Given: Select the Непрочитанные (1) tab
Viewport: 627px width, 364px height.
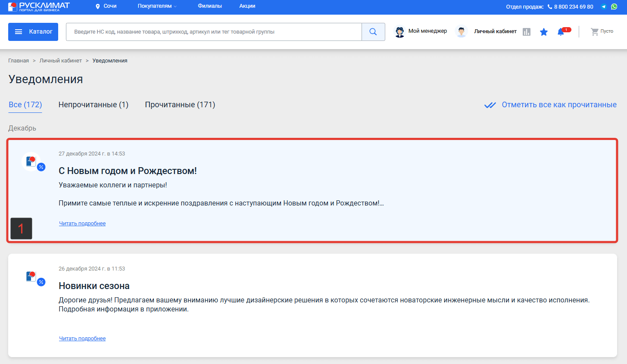Looking at the screenshot, I should coord(94,105).
